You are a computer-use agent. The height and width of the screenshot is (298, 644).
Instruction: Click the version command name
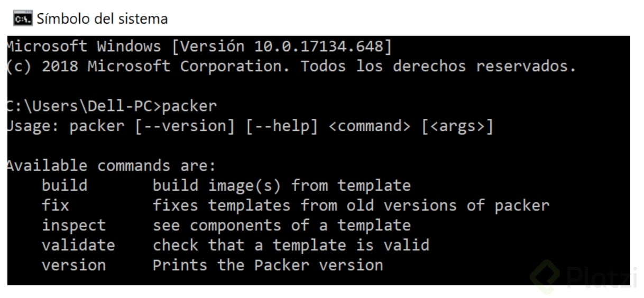[74, 265]
